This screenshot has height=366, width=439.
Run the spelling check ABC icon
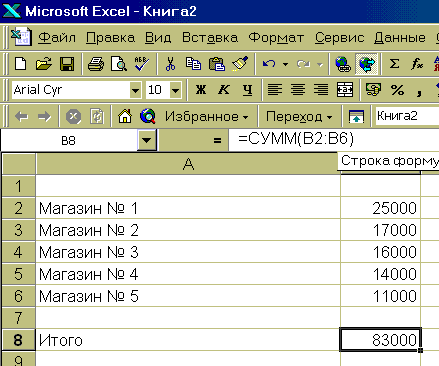pos(141,63)
